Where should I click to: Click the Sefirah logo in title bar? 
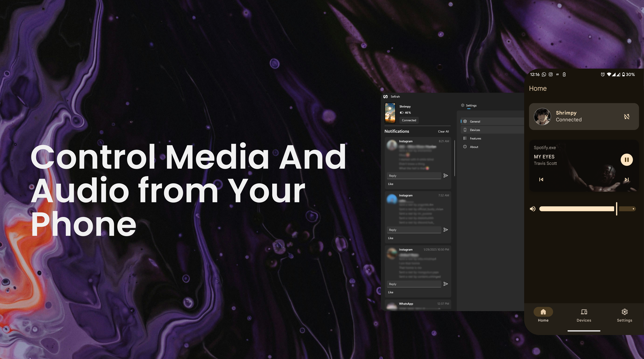pos(386,97)
